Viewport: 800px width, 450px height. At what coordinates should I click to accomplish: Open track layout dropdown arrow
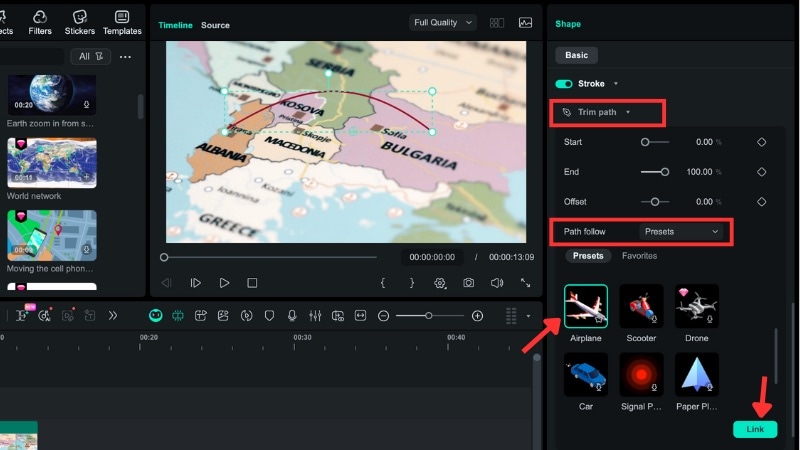click(528, 316)
